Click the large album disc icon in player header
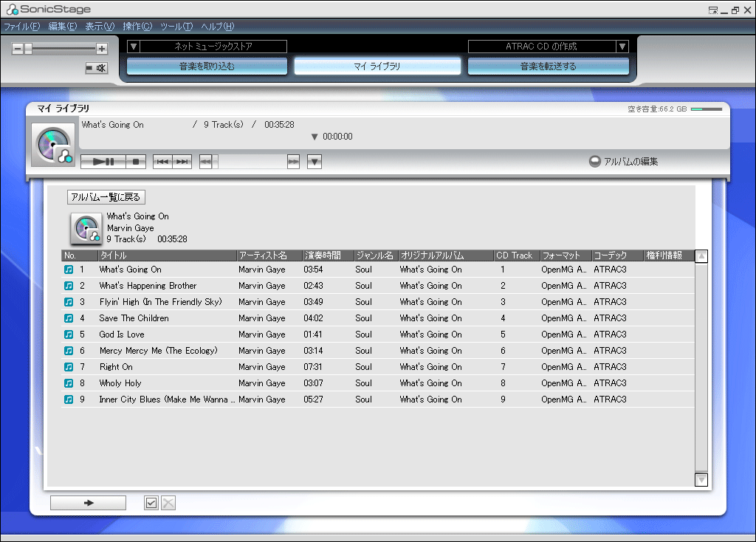 [x=53, y=145]
